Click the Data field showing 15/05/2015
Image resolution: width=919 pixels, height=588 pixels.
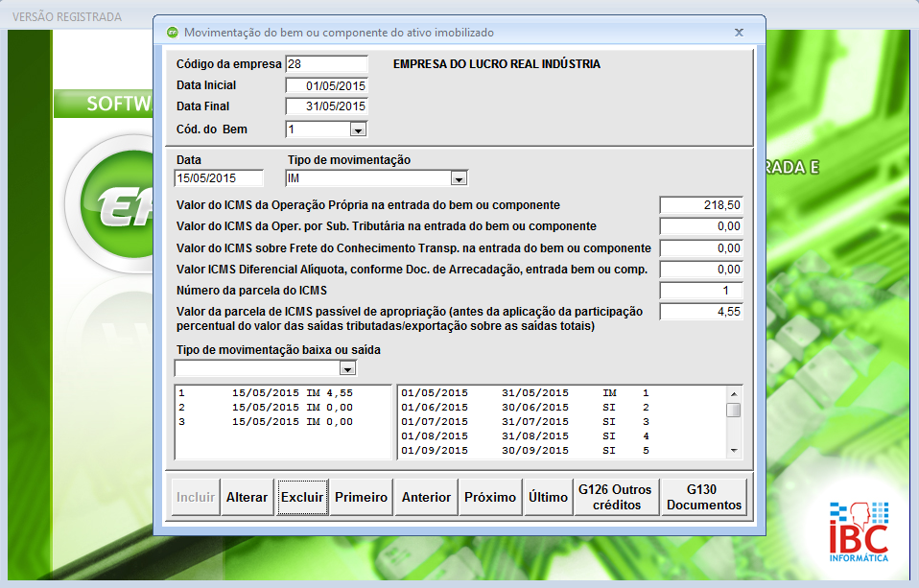pyautogui.click(x=219, y=178)
